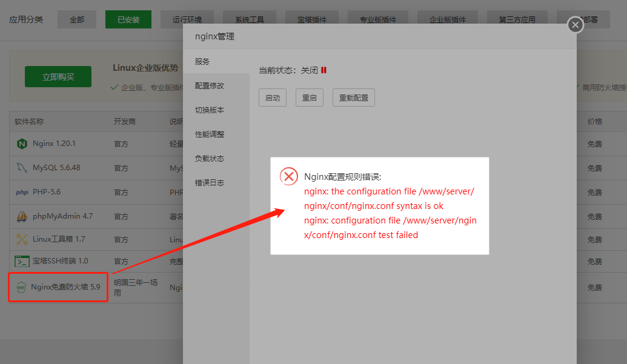
Task: Close the nginx管理 dialog
Action: pos(576,25)
